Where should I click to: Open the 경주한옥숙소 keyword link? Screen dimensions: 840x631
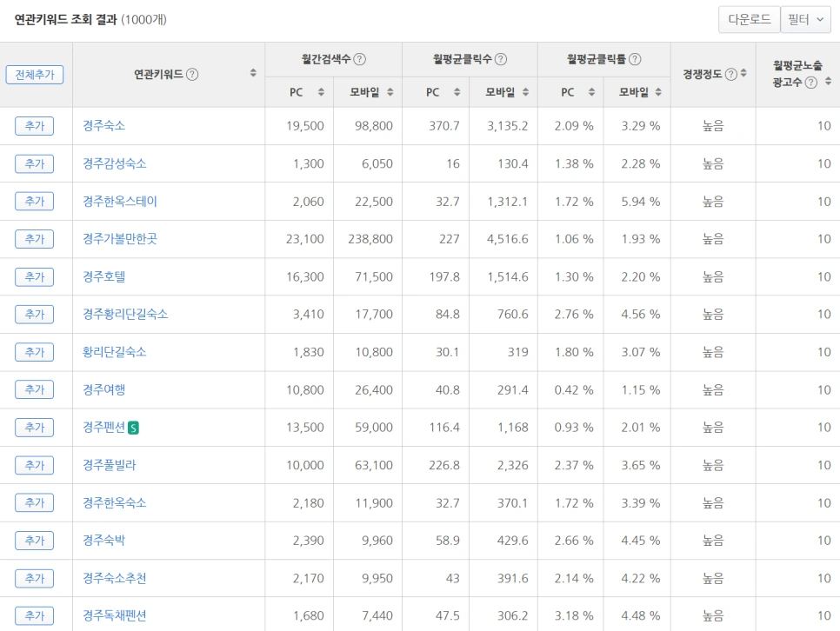coord(115,503)
